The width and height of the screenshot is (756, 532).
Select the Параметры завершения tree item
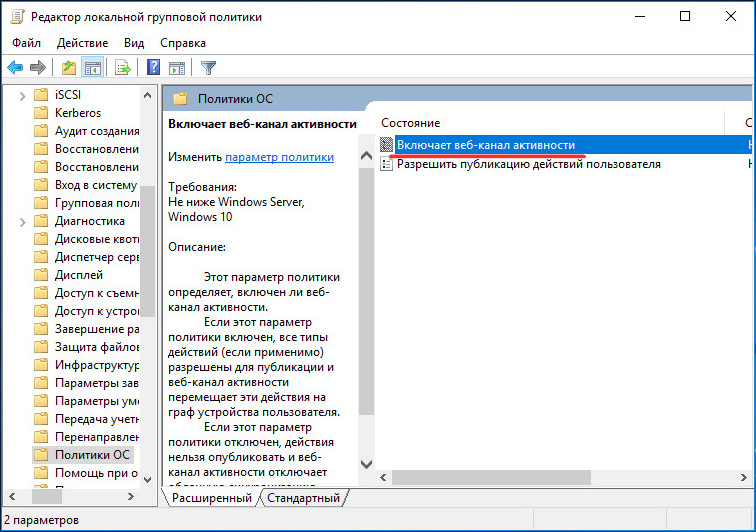point(97,383)
